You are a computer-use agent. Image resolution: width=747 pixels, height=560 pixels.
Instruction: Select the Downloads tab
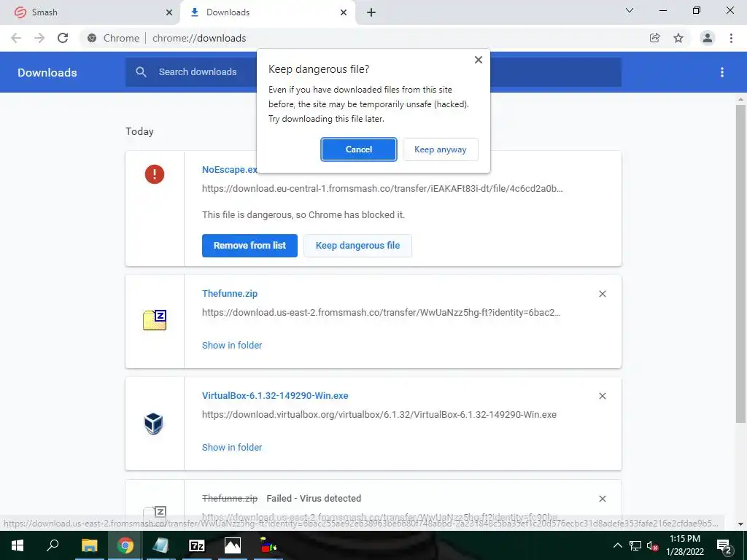click(268, 12)
